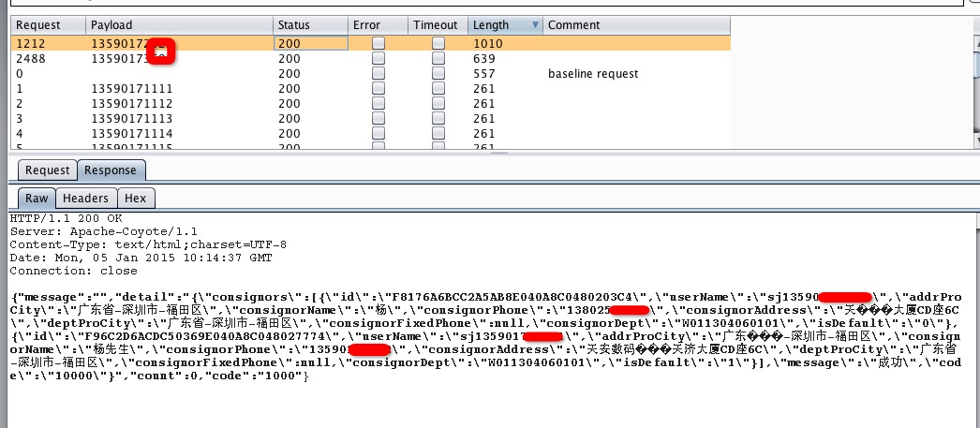Switch to the Response tab
Screen dimensions: 980x428
click(110, 170)
